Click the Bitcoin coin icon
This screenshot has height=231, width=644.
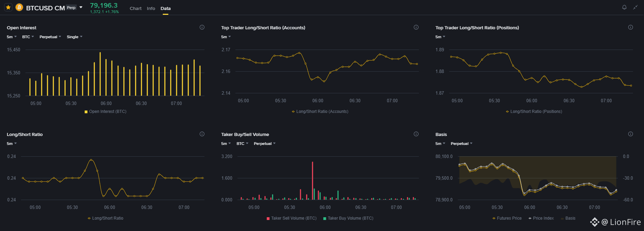20,7
